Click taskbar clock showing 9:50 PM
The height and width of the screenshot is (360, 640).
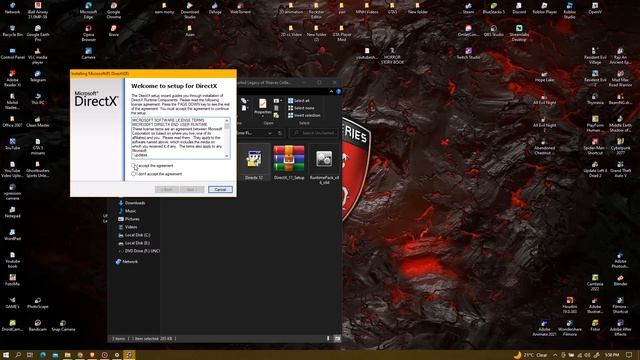[x=612, y=355]
